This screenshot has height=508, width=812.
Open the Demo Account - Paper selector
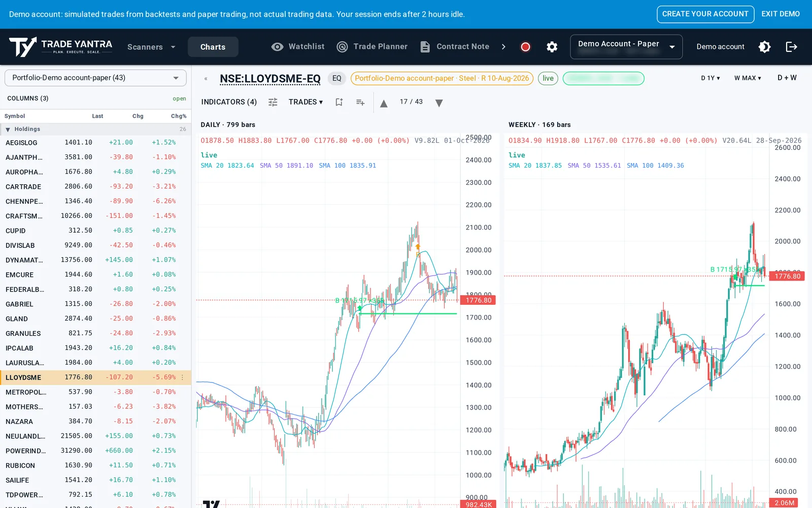click(626, 47)
